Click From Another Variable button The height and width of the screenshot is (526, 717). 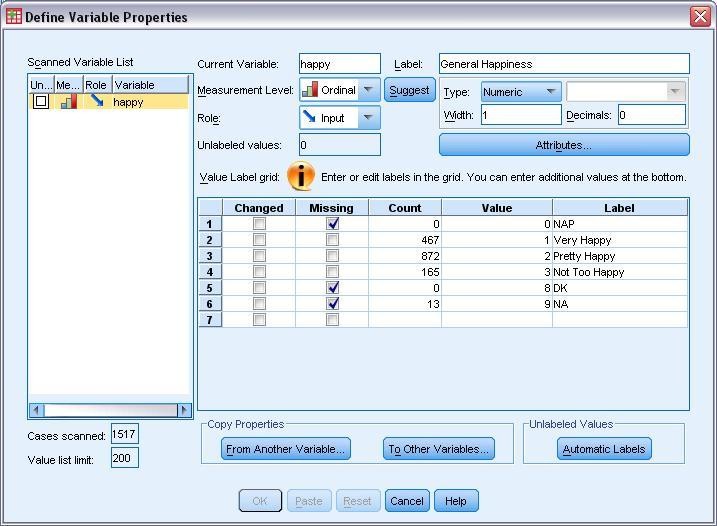point(286,449)
